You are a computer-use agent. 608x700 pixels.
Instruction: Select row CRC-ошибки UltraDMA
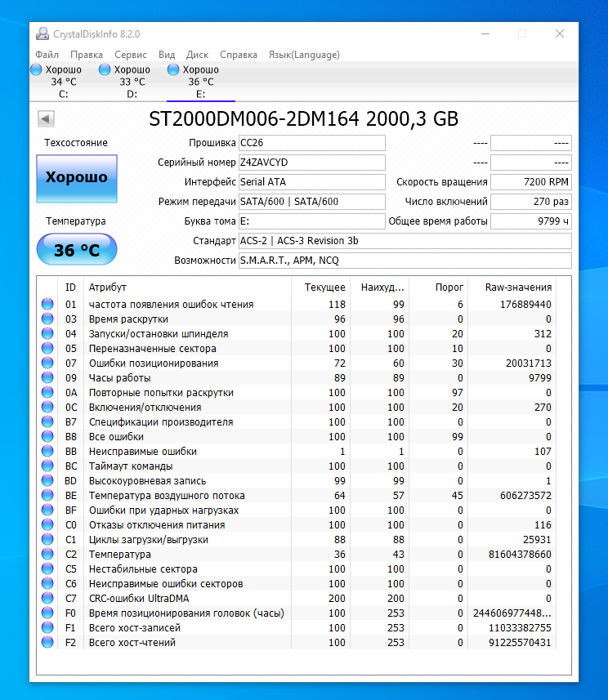coord(297,598)
